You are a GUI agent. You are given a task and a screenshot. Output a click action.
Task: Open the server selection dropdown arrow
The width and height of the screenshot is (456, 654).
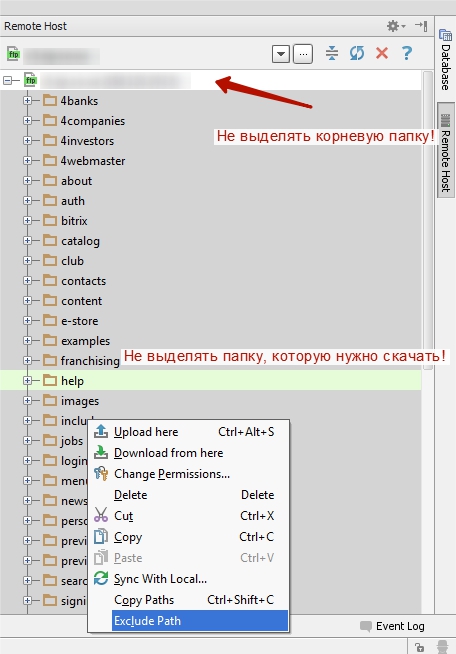coord(281,54)
